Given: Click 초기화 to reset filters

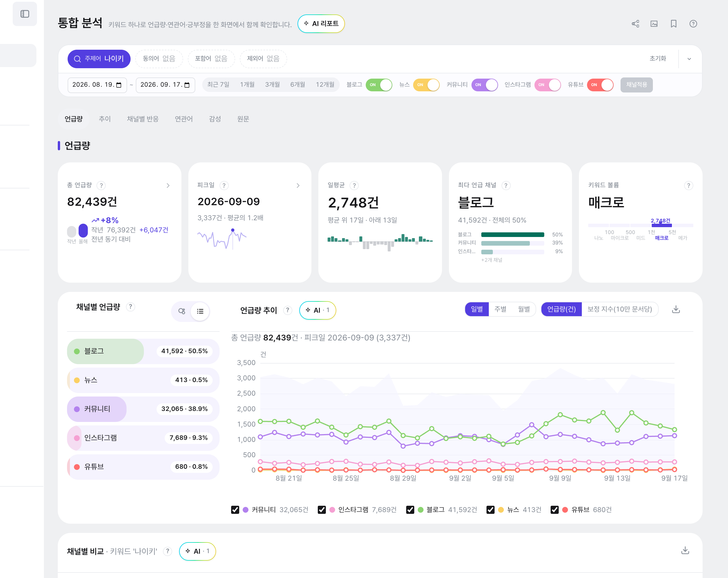Looking at the screenshot, I should click(658, 58).
